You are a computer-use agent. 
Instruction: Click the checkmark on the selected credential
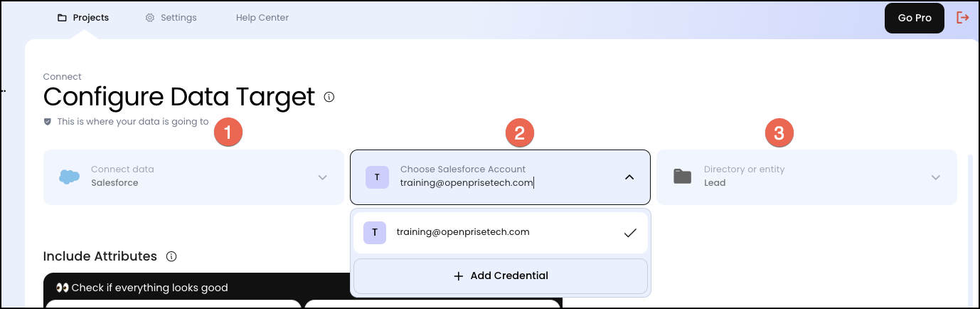click(x=629, y=233)
